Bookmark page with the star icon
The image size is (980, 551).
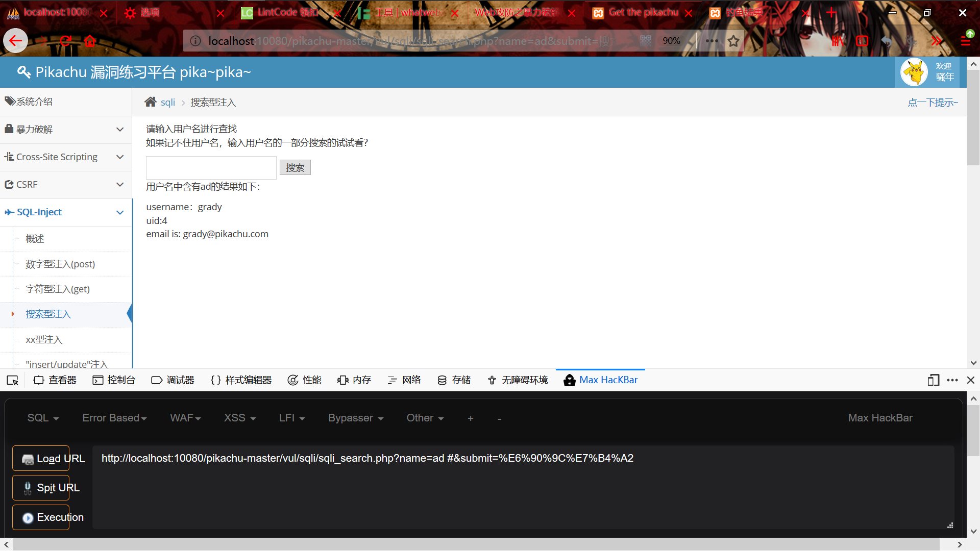coord(733,41)
